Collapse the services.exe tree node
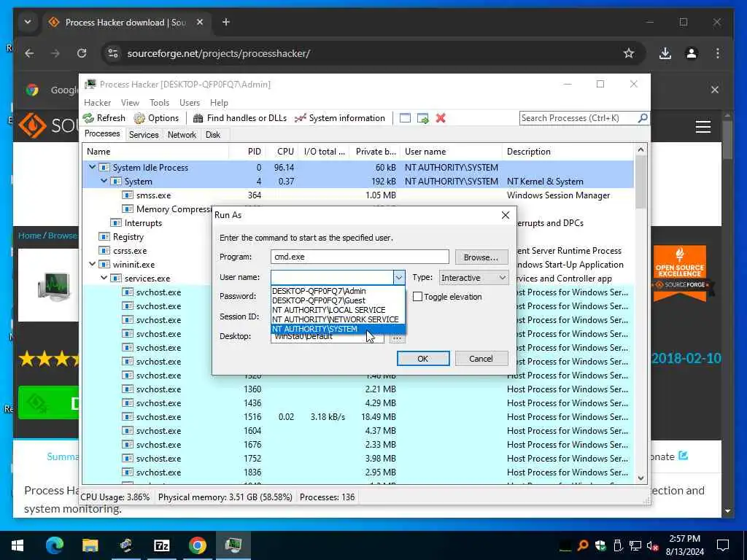Viewport: 747px width, 560px height. tap(104, 278)
